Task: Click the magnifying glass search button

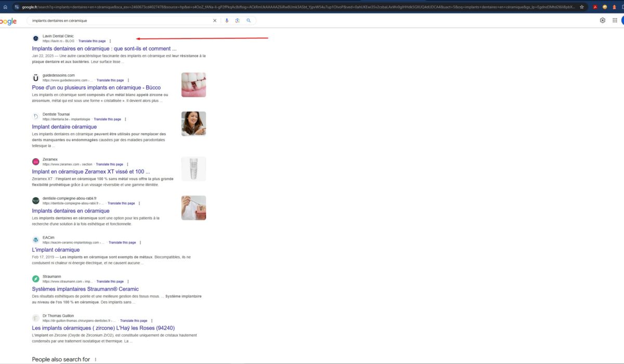Action: tap(249, 21)
